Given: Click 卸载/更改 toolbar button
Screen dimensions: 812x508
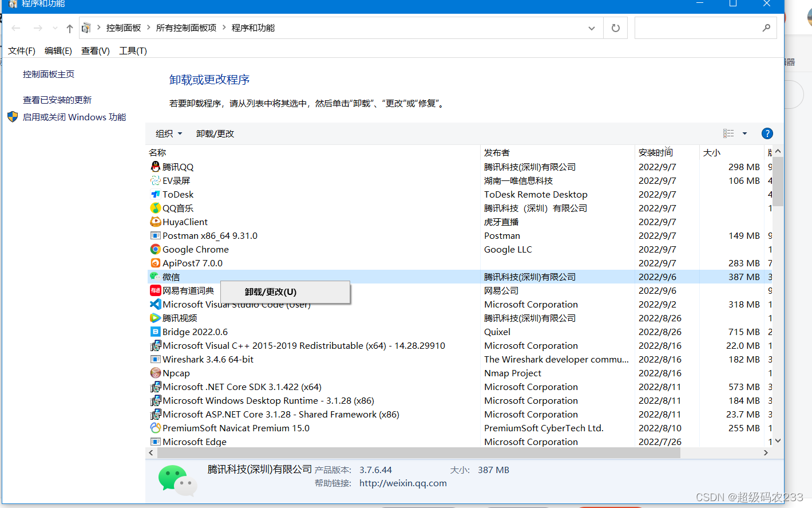Looking at the screenshot, I should point(215,133).
